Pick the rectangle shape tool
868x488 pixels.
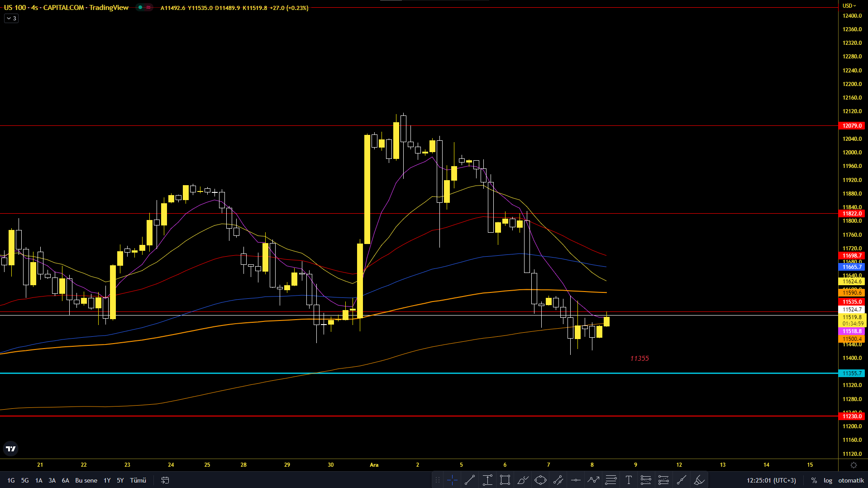coord(505,480)
